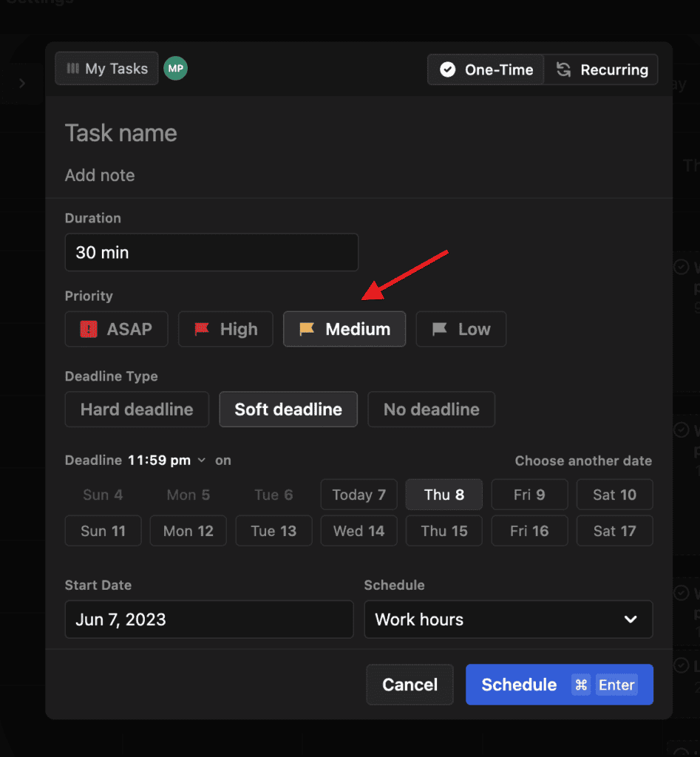Click the checkmark icon on One-Time

447,69
